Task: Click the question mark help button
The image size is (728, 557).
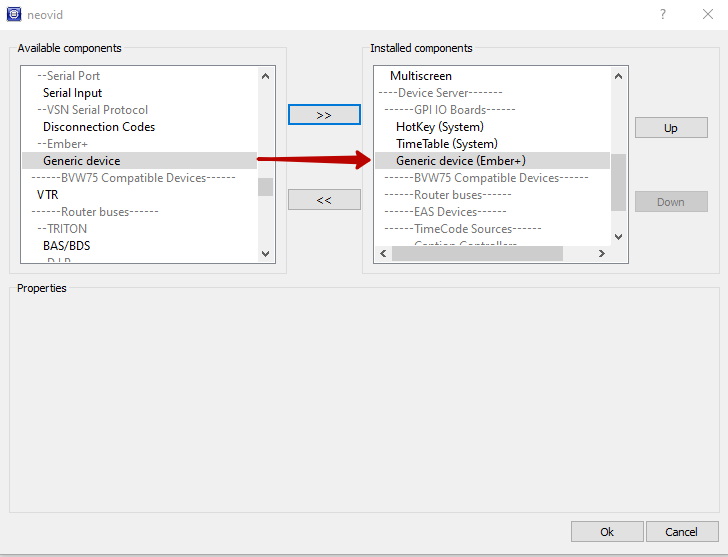Action: (663, 14)
